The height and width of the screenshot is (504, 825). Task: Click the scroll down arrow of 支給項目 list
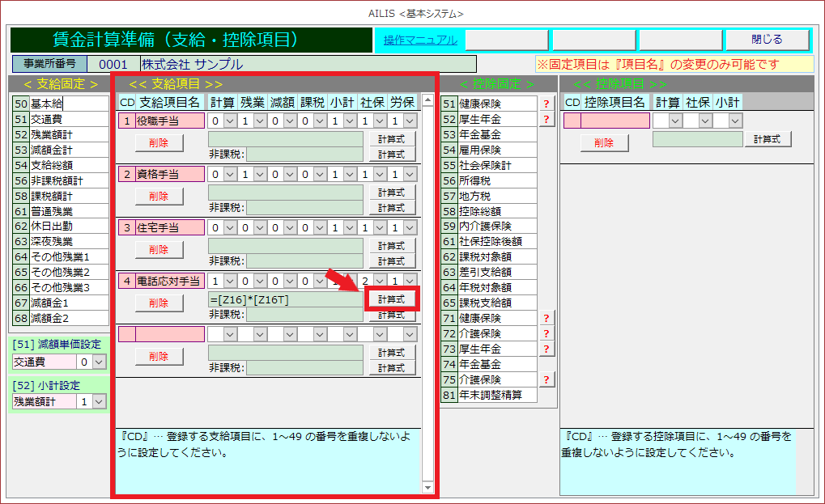[428, 488]
